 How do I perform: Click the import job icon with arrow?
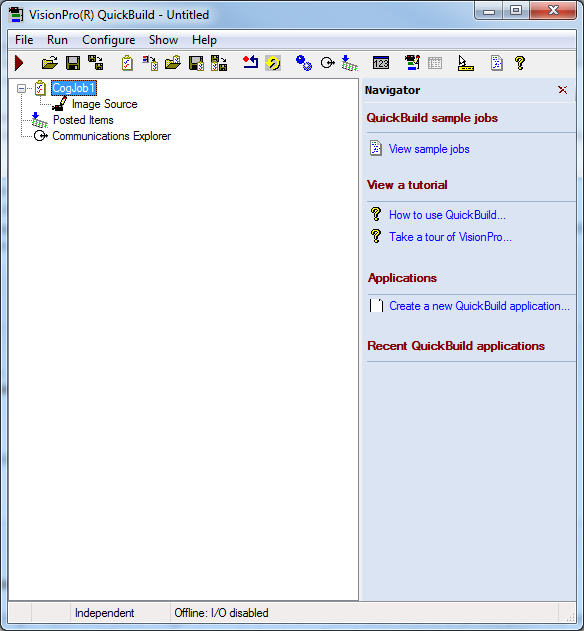click(x=150, y=63)
